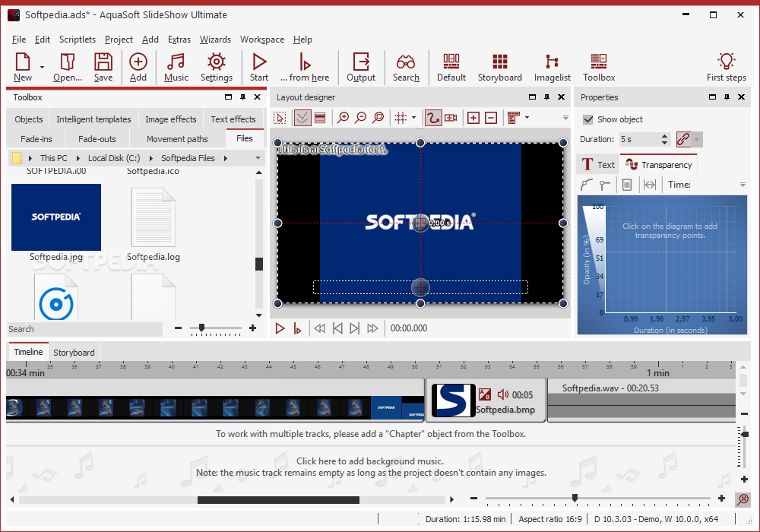Zoom out within the Layout designer
Screen dimensions: 760x532
coord(360,117)
